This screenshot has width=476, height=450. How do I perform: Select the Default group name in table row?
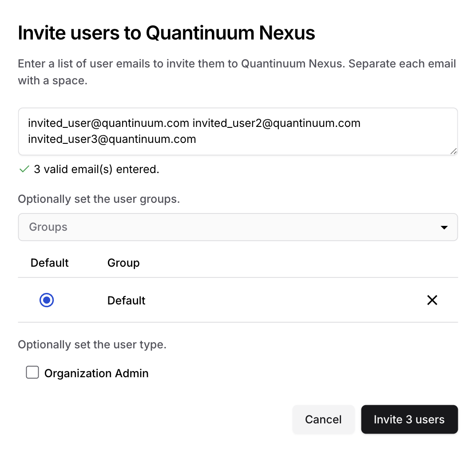pos(127,300)
